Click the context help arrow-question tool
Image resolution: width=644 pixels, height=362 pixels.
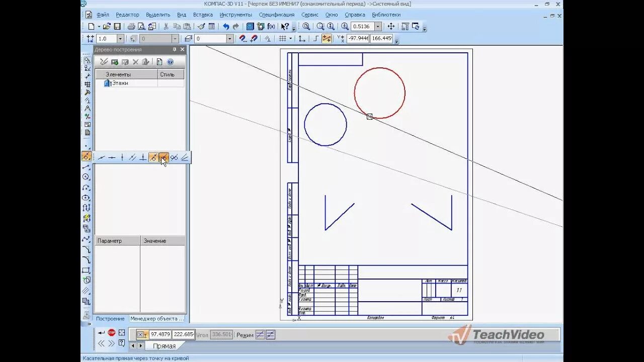(285, 26)
